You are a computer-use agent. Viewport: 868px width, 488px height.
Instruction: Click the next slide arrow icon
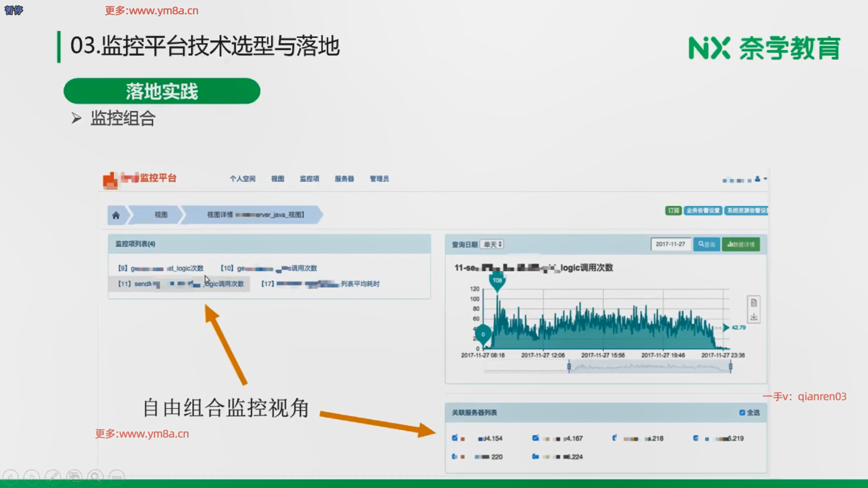tap(32, 477)
